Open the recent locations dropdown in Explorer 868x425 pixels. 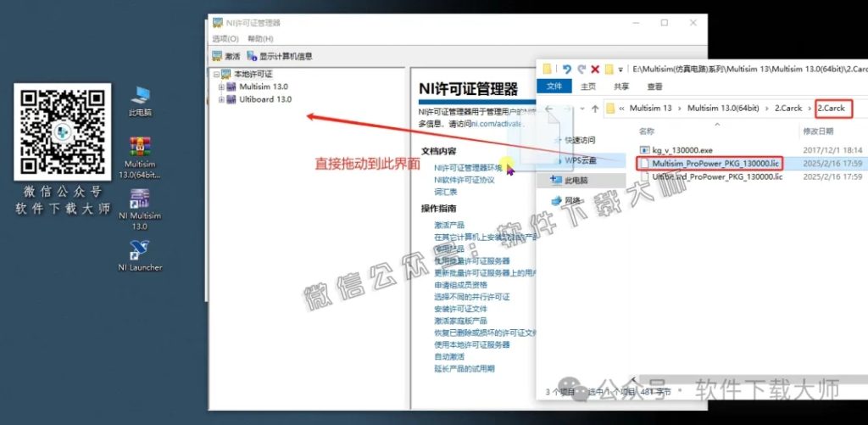[581, 109]
